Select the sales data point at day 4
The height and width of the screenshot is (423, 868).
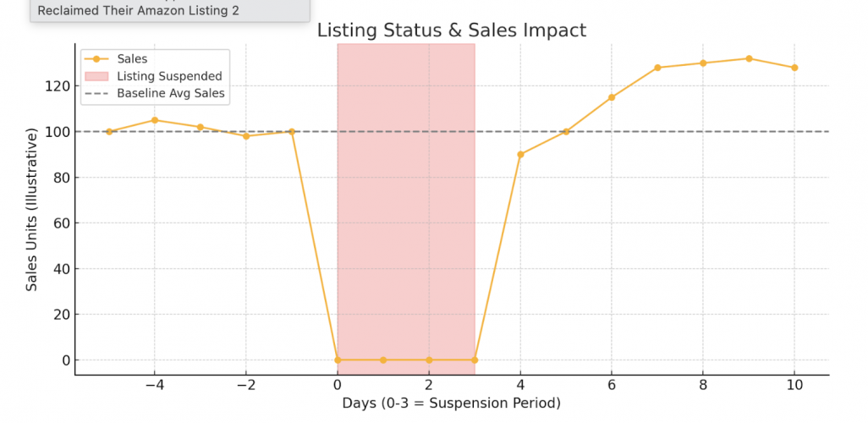pyautogui.click(x=520, y=155)
